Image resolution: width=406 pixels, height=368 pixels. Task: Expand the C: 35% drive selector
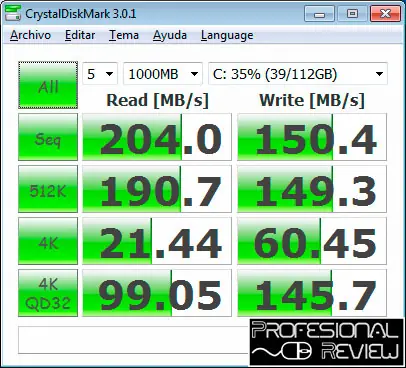tap(298, 74)
